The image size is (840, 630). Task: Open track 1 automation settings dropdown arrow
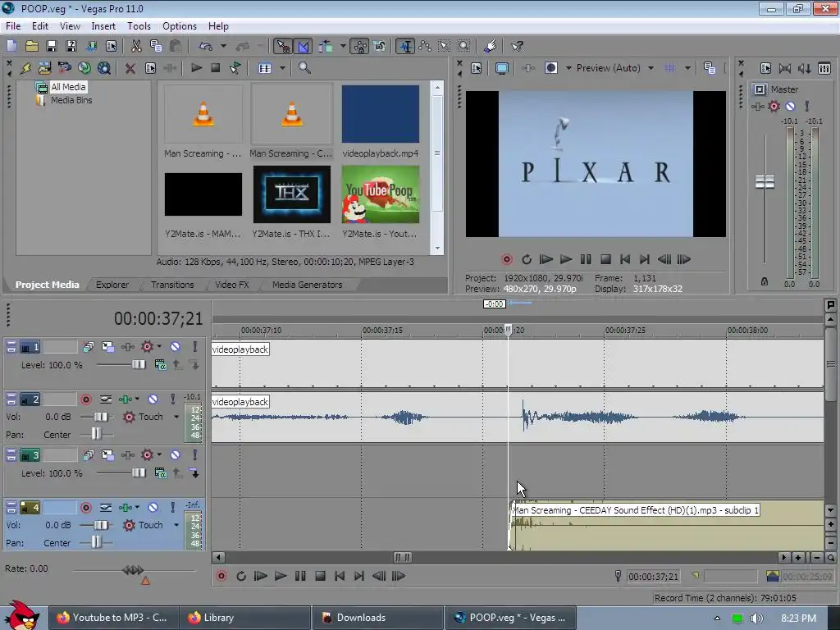160,347
